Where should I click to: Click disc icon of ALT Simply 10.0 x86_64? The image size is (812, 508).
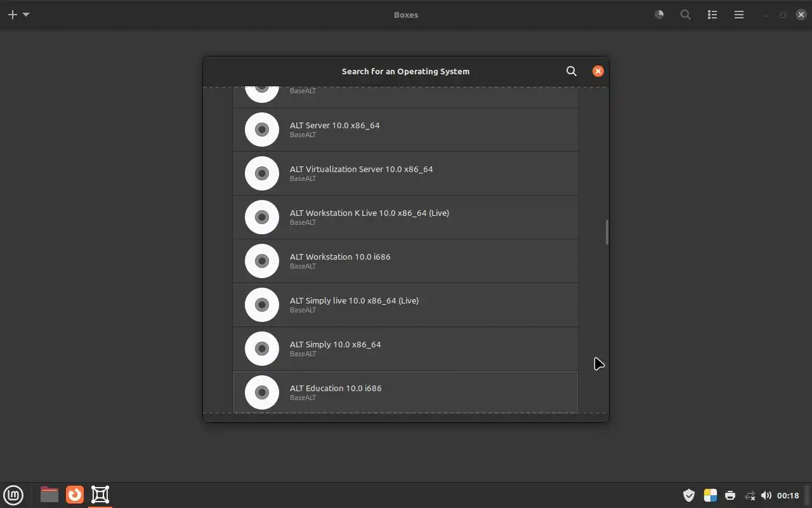click(262, 349)
